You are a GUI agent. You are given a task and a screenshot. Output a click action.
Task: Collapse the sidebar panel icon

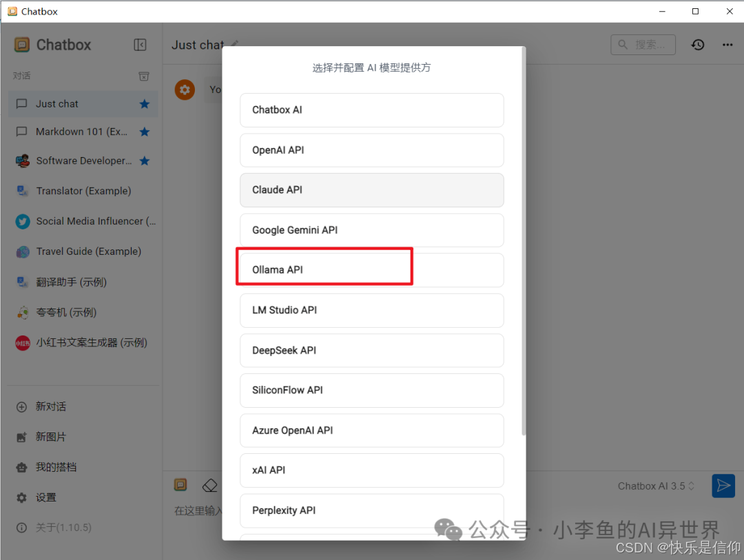140,45
